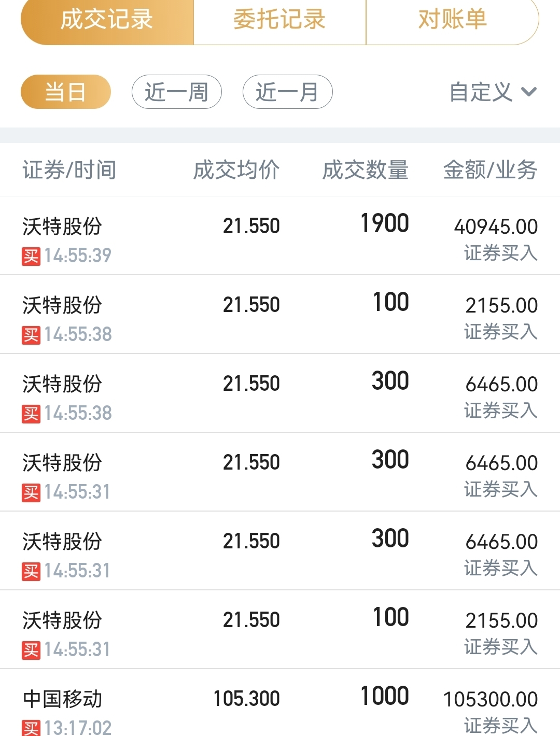Select the 成交记录 tab
Screen dimensions: 560x736
click(107, 20)
